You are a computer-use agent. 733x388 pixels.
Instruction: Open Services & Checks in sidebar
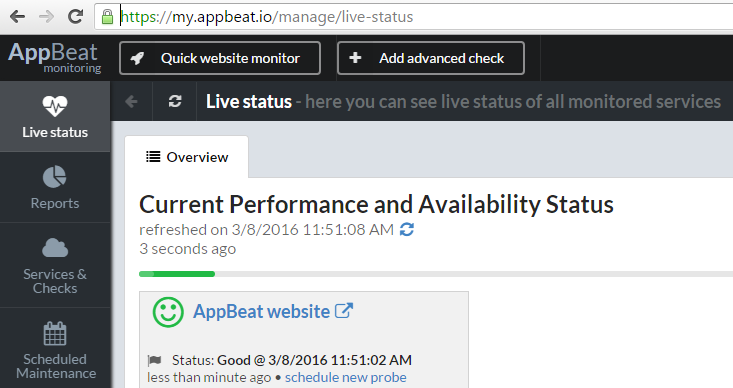[55, 266]
